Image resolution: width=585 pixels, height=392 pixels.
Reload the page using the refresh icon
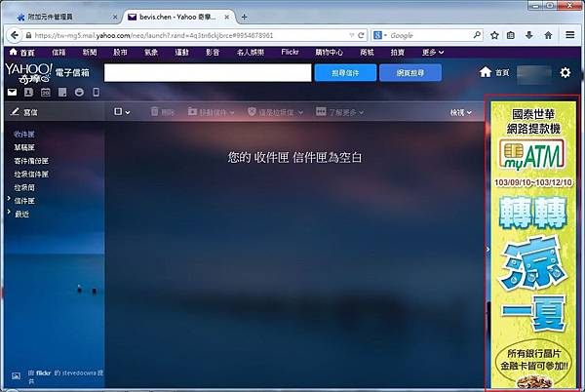click(361, 35)
